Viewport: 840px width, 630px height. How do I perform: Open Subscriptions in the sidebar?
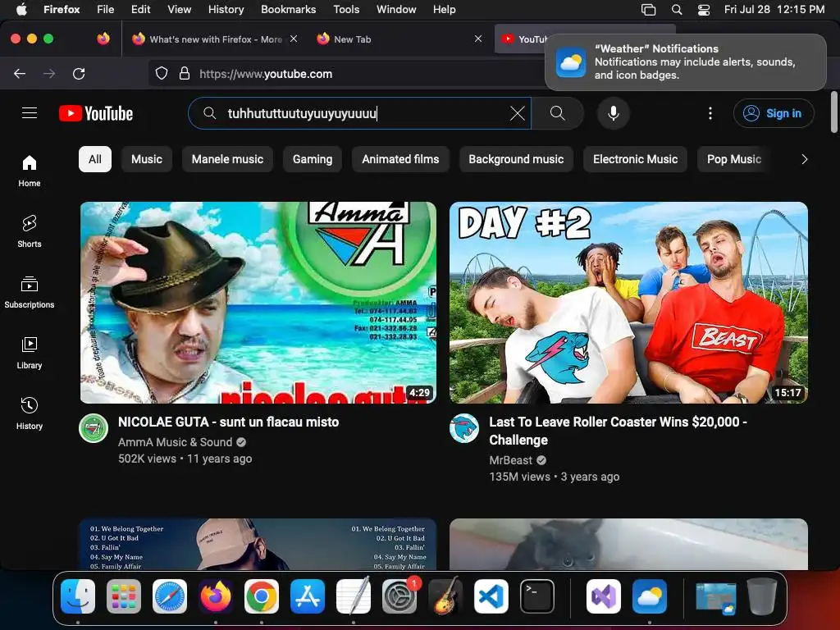click(30, 292)
